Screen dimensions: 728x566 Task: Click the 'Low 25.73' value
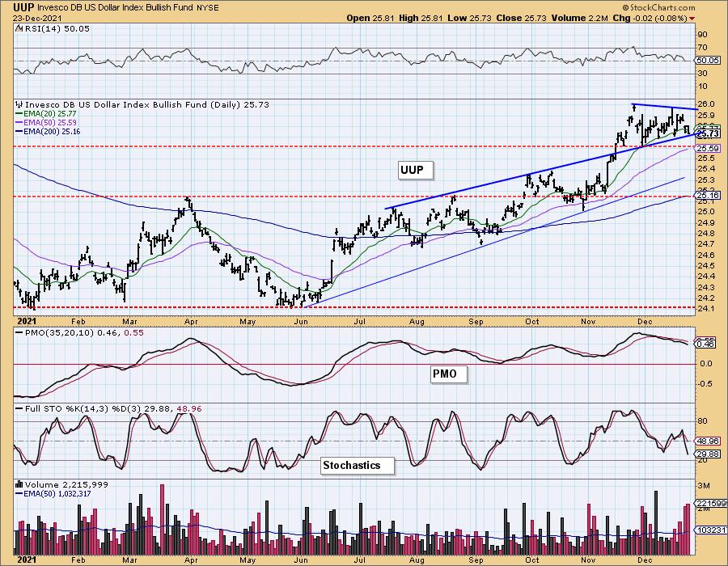pyautogui.click(x=470, y=18)
